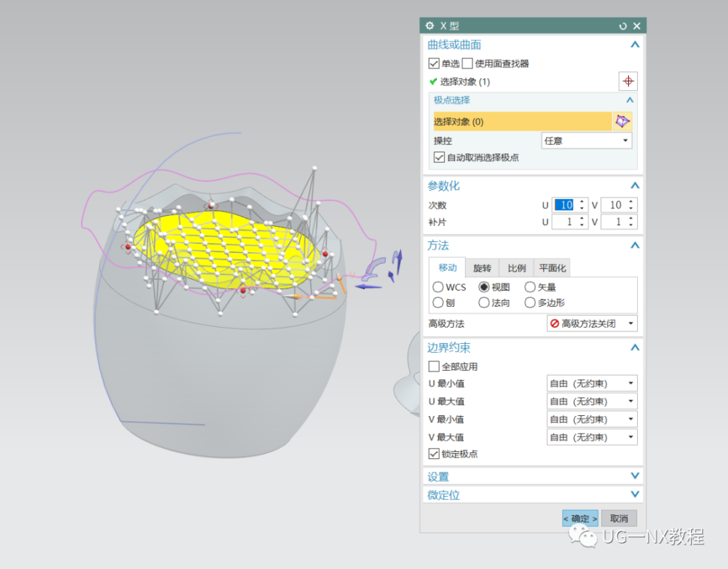This screenshot has width=728, height=569.
Task: Enable the 使用面查找器 checkbox
Action: point(467,63)
